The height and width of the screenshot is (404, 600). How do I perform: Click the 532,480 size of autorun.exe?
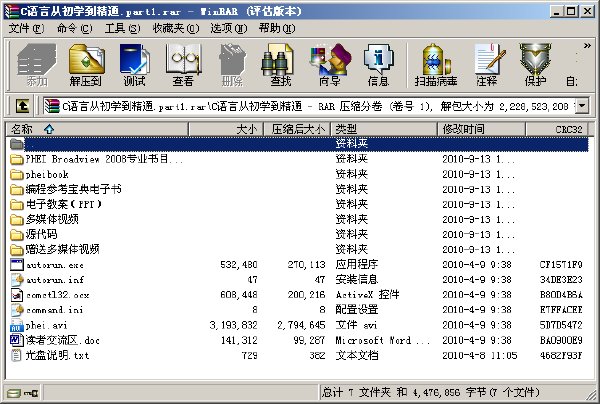click(x=239, y=265)
